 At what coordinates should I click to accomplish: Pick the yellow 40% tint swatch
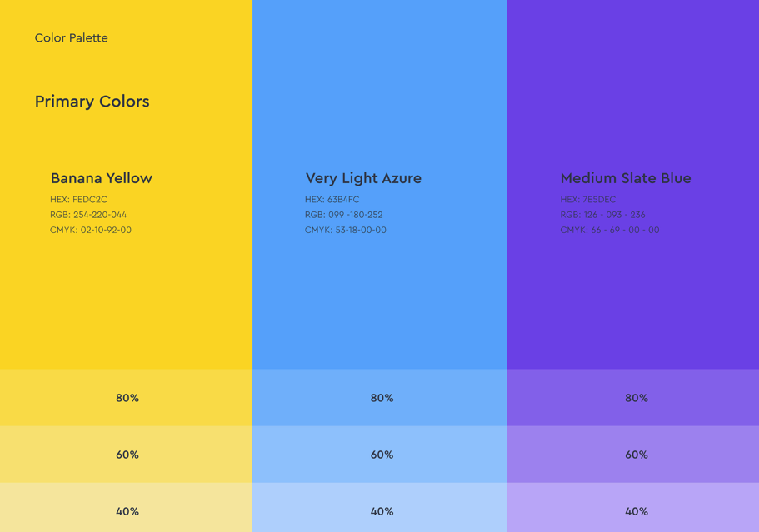(x=127, y=510)
